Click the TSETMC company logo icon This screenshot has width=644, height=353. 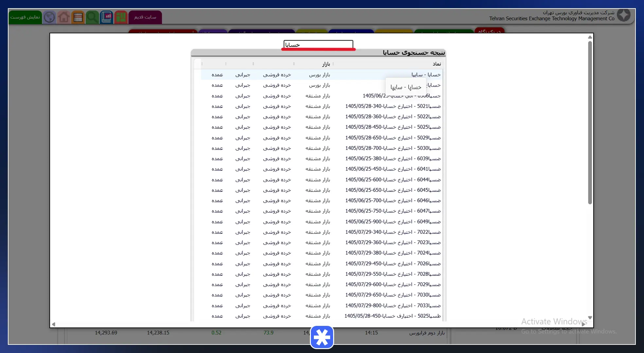pos(624,15)
